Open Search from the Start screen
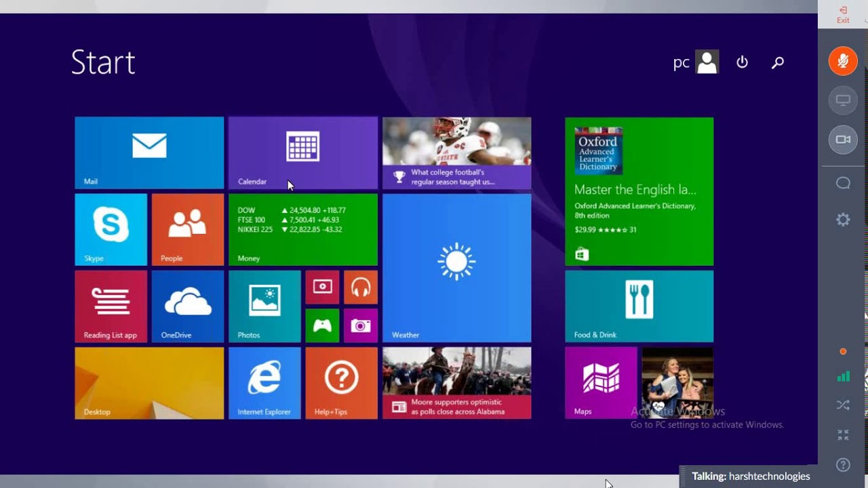868x488 pixels. [778, 62]
